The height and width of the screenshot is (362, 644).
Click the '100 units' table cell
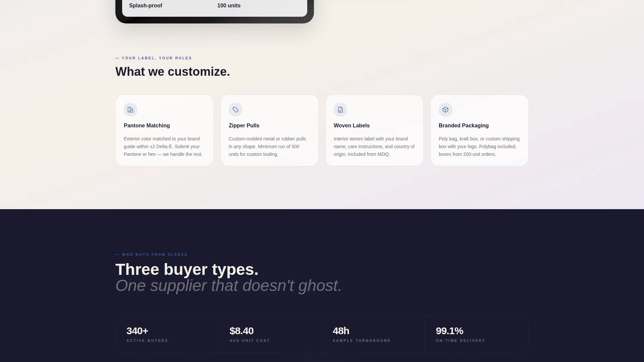pyautogui.click(x=229, y=6)
